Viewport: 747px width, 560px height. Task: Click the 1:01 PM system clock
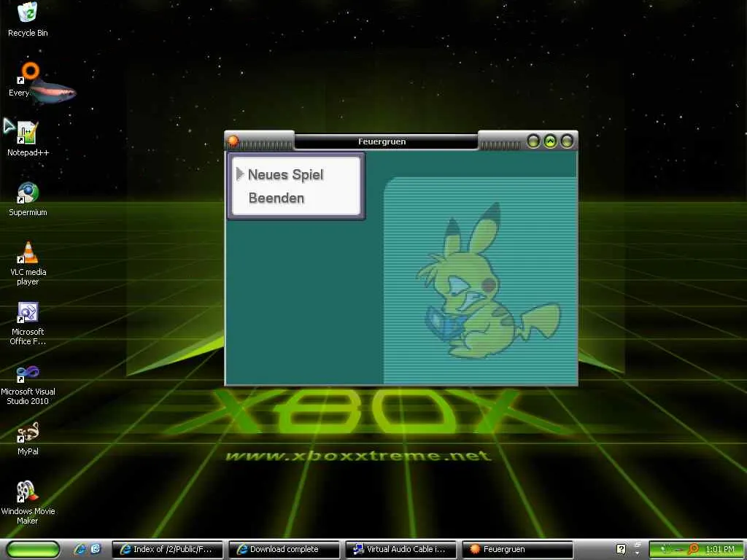(720, 549)
